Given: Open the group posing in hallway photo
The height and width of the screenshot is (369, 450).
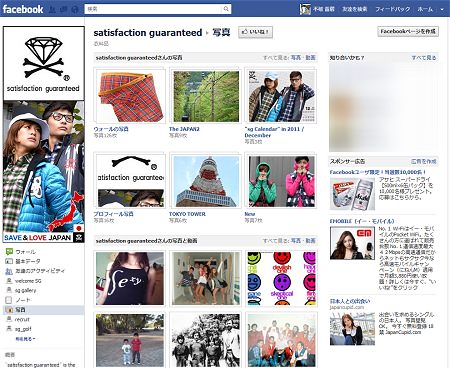Looking at the screenshot, I should (x=206, y=278).
